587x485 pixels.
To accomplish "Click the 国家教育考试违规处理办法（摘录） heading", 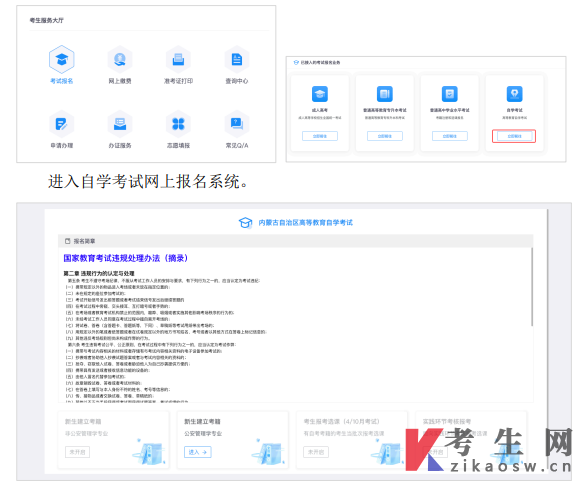I will click(x=125, y=258).
